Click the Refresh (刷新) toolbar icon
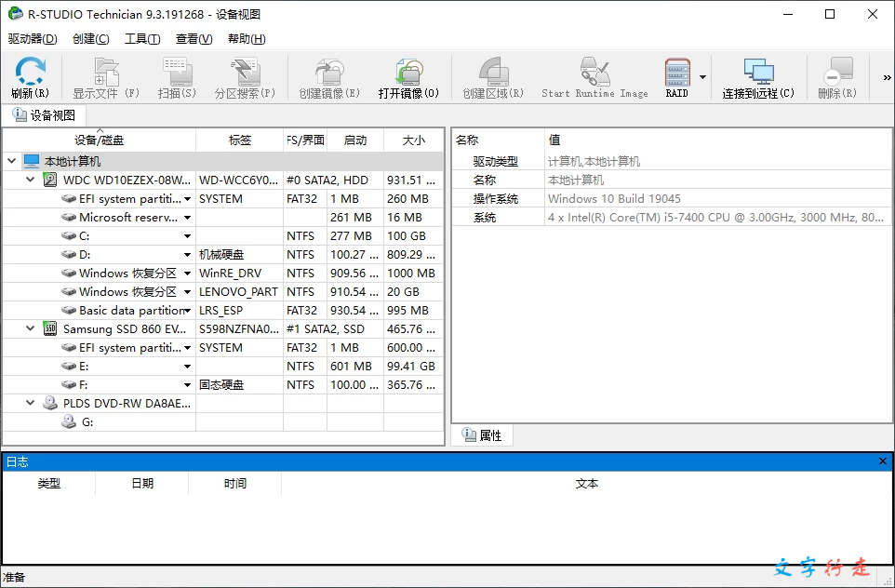 31,72
